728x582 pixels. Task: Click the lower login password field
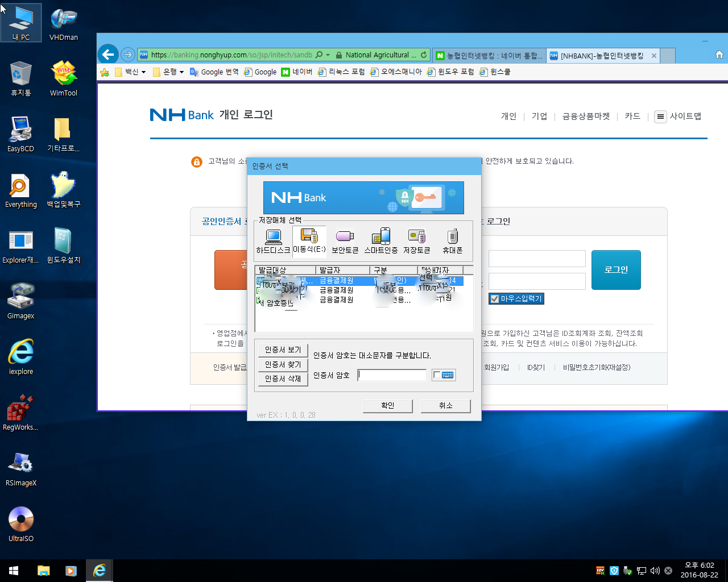coord(537,281)
